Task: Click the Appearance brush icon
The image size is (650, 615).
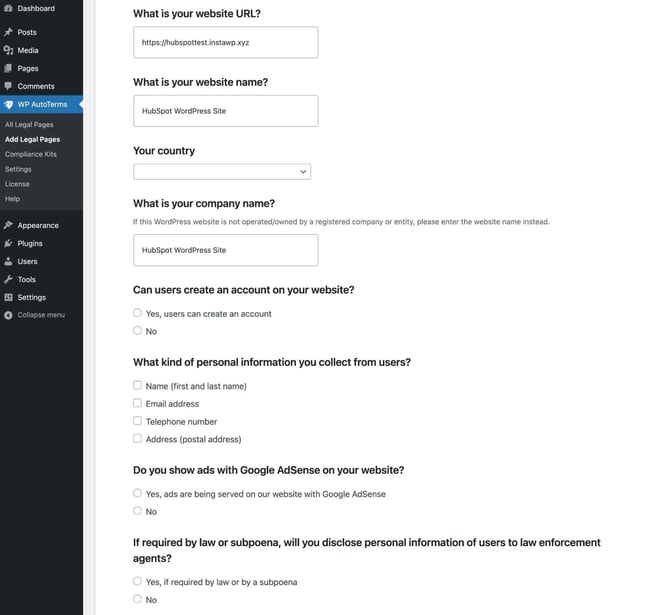Action: [x=8, y=225]
